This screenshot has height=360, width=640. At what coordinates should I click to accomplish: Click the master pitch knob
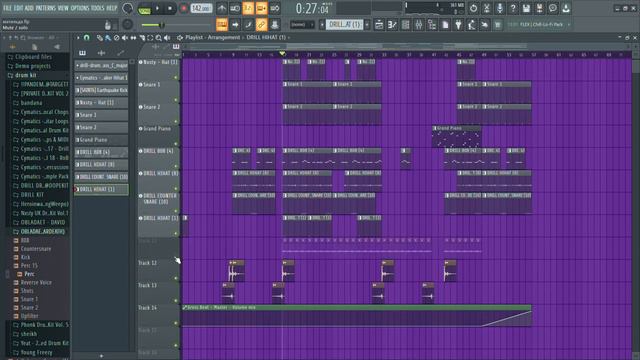tap(128, 24)
